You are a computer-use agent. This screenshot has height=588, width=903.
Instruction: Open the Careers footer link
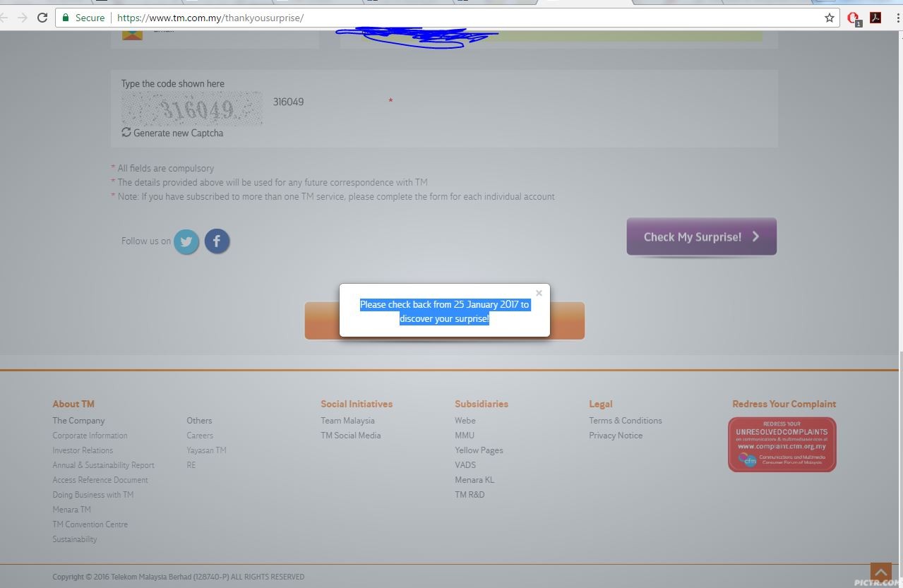[200, 436]
